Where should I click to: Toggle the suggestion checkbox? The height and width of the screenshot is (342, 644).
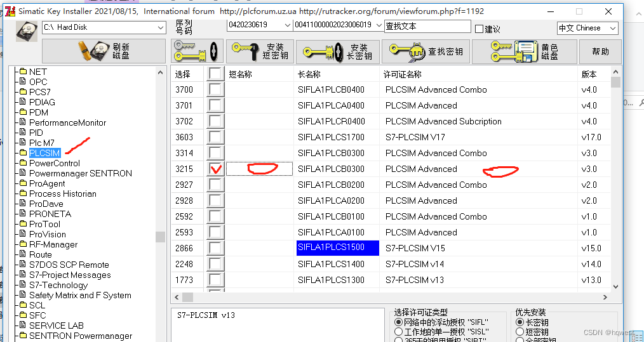click(x=479, y=29)
